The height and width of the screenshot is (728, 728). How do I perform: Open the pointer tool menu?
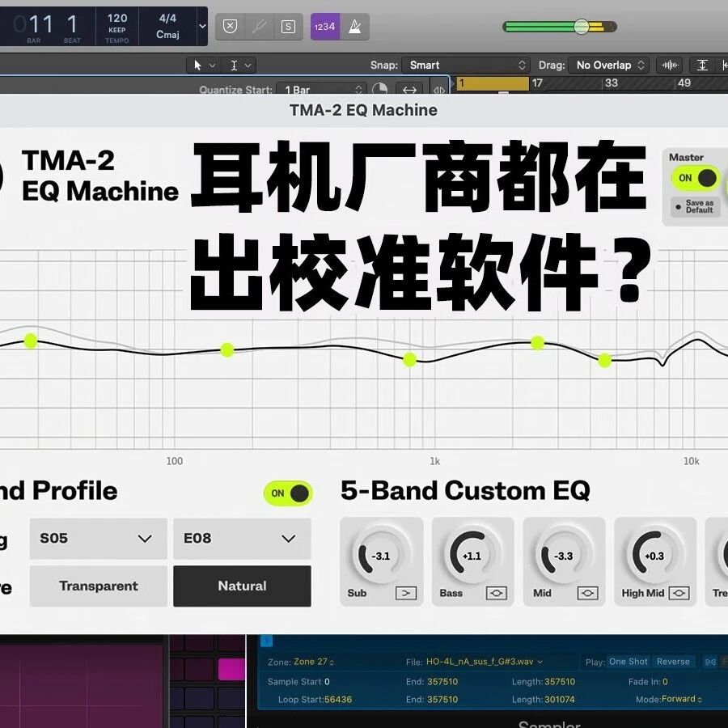203,66
